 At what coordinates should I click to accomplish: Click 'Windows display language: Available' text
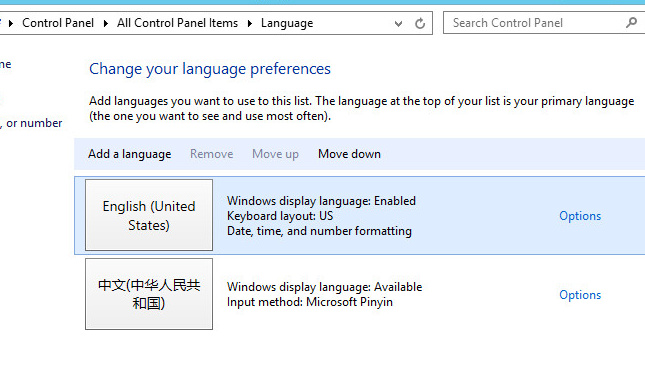click(x=325, y=287)
